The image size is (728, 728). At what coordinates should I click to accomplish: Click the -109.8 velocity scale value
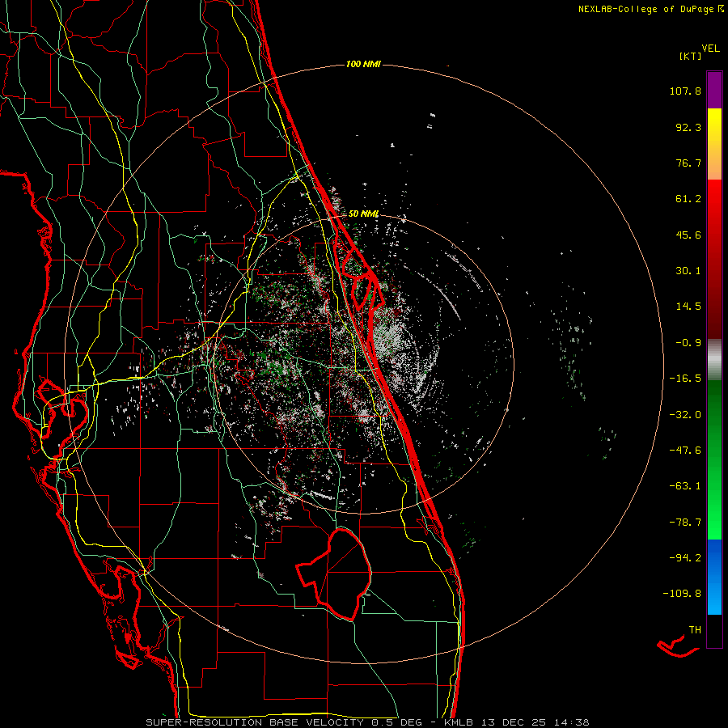[x=683, y=594]
